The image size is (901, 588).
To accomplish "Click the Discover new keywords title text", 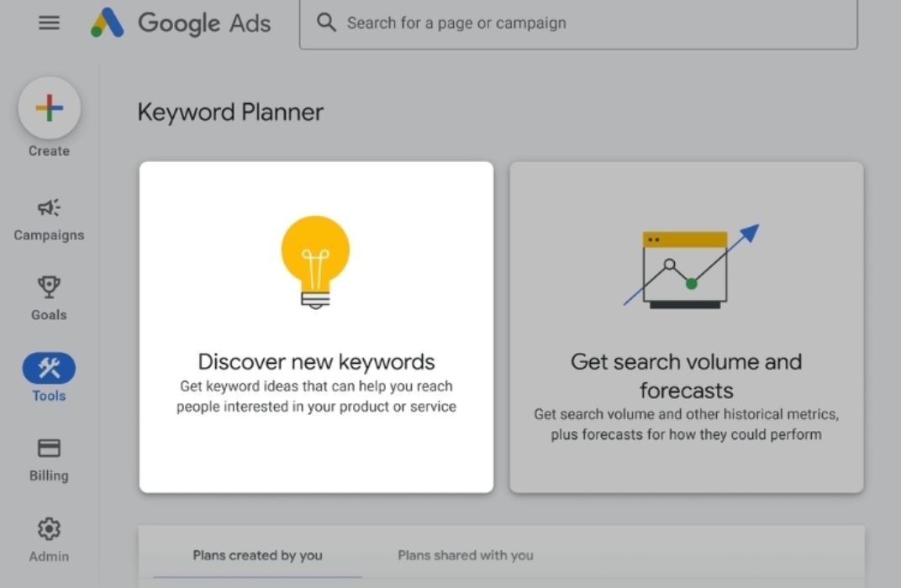I will (316, 361).
